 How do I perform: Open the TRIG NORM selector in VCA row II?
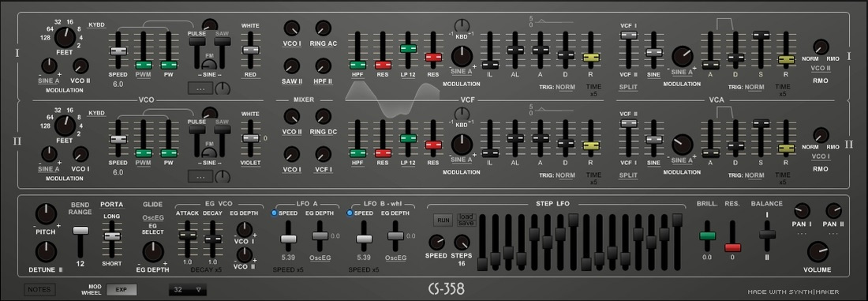point(754,175)
